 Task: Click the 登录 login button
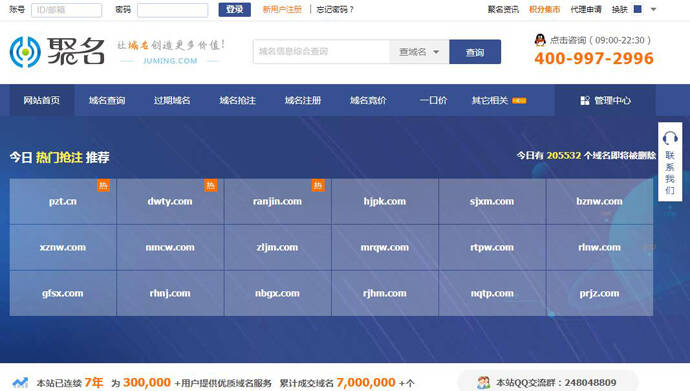(235, 9)
